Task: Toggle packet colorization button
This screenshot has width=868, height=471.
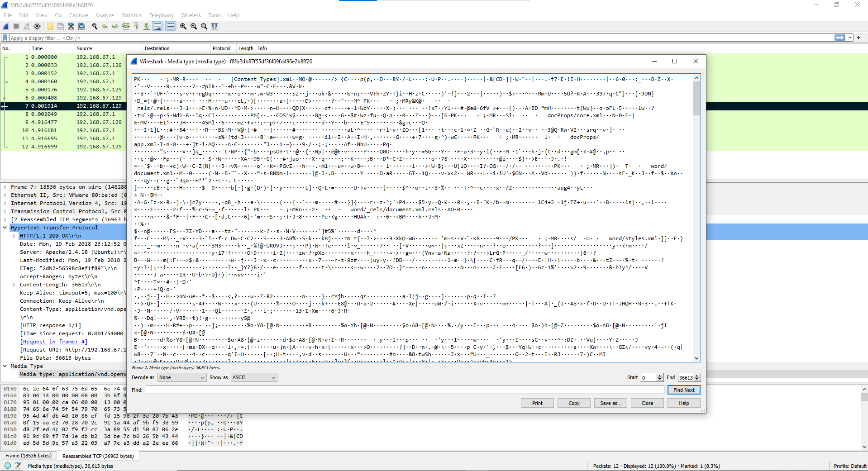Action: pyautogui.click(x=170, y=26)
